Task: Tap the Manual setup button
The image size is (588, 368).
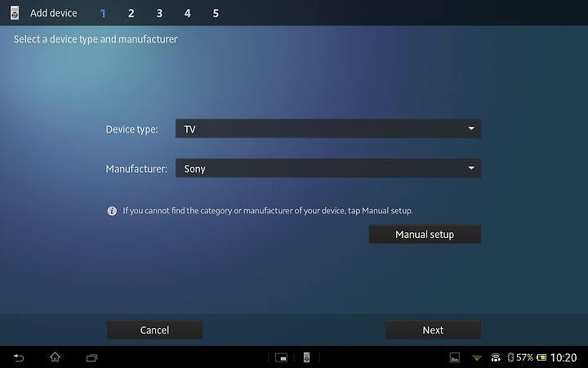Action: [x=425, y=235]
